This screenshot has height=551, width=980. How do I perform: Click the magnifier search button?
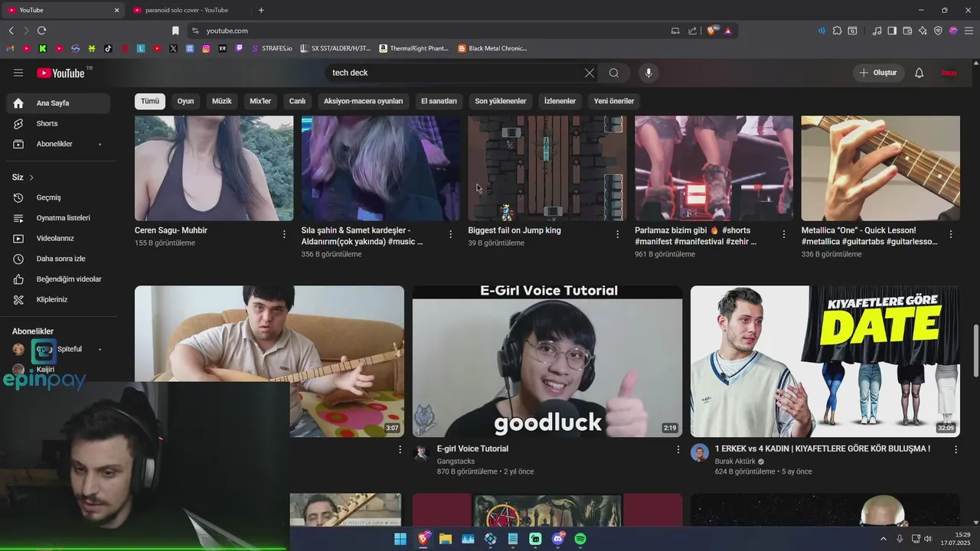point(614,73)
